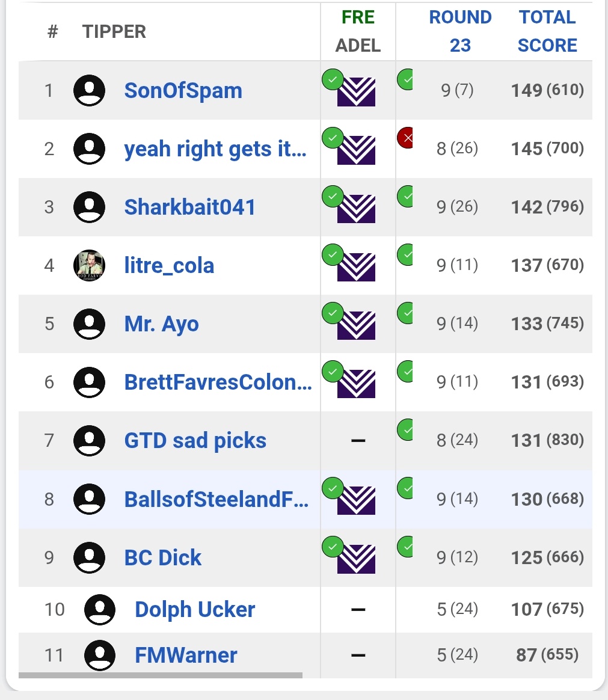
Task: Click Fremantle logo in BC Dick row
Action: coord(356,559)
